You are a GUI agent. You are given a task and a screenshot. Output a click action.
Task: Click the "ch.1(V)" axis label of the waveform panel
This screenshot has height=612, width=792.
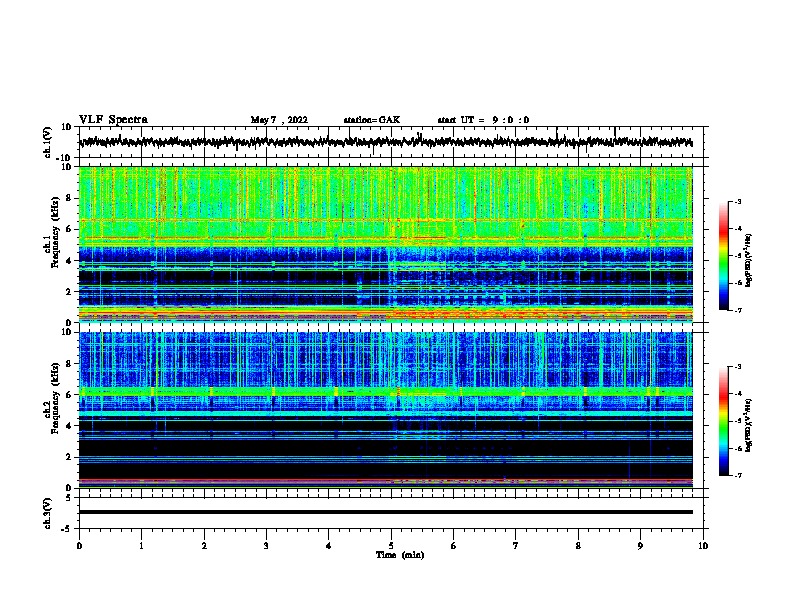pos(48,142)
